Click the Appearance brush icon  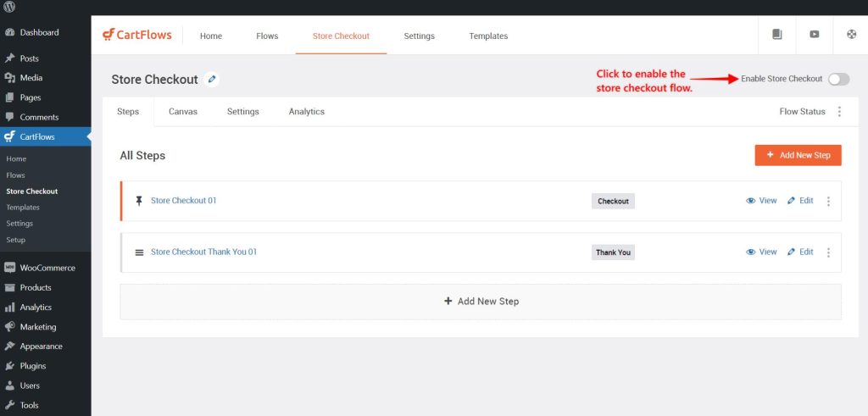pyautogui.click(x=9, y=347)
